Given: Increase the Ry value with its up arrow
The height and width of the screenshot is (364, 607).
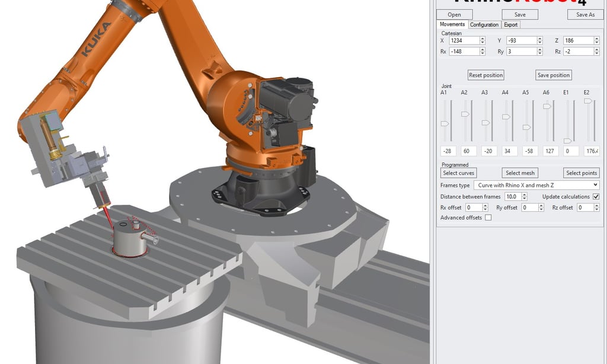Looking at the screenshot, I should pyautogui.click(x=539, y=49).
